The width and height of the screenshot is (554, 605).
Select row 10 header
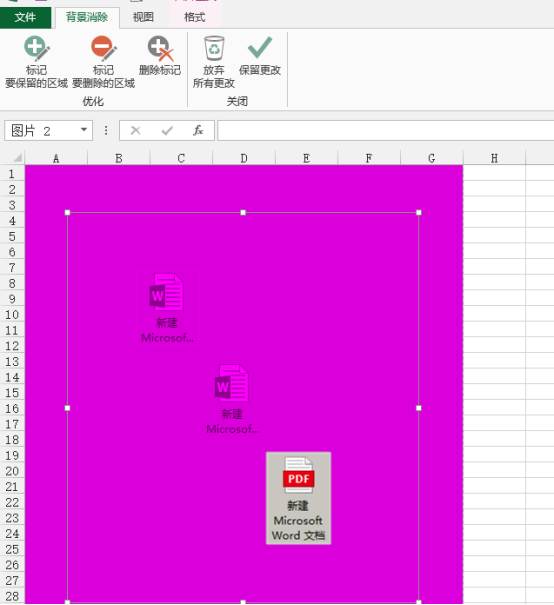(x=12, y=315)
